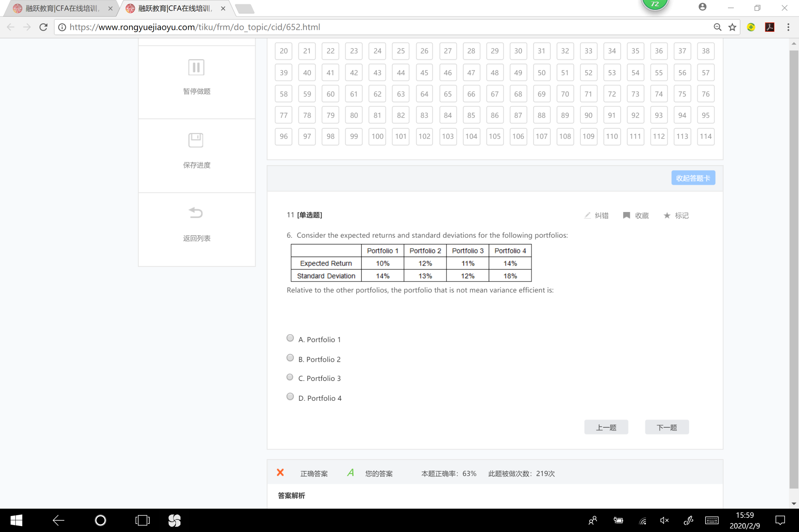Go to previous question with 上一题

click(606, 427)
